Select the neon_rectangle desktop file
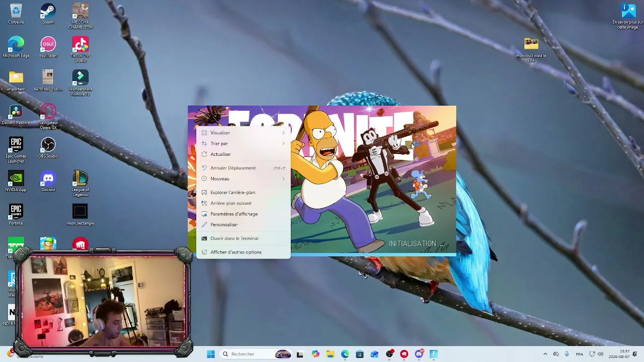 [80, 215]
